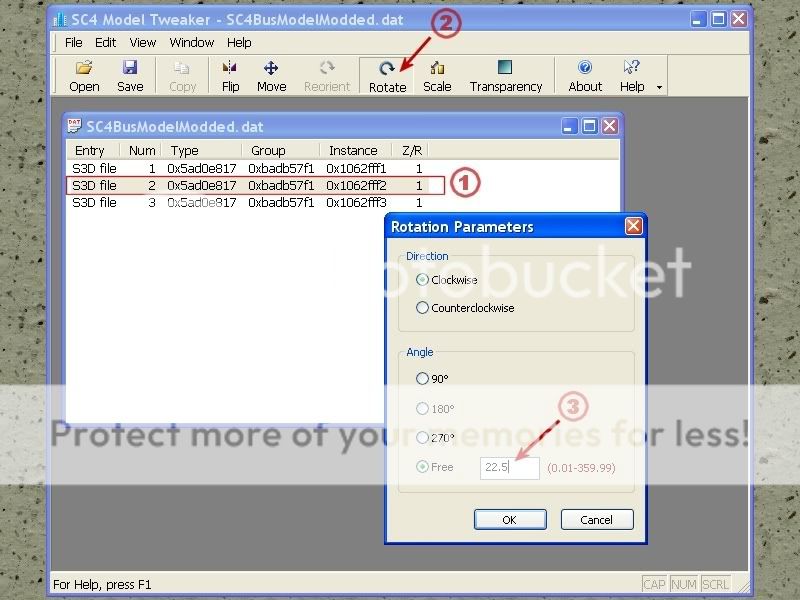Expand the toolbar options arrow

[659, 88]
